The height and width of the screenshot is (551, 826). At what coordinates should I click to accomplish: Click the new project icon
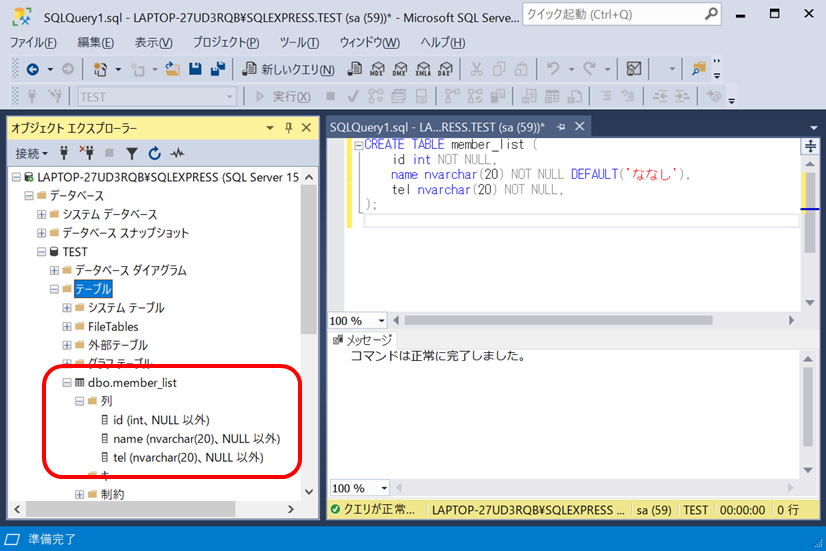pos(100,69)
